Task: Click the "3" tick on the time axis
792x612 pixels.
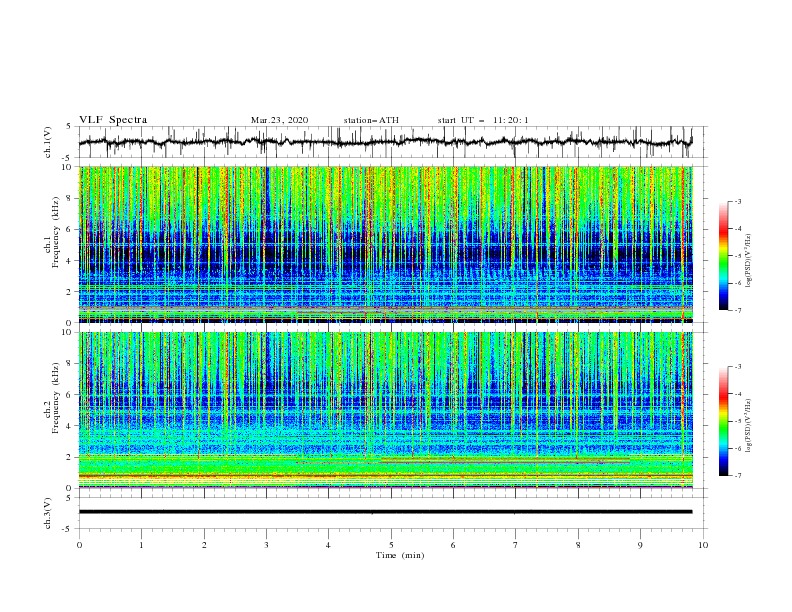Action: pos(266,545)
